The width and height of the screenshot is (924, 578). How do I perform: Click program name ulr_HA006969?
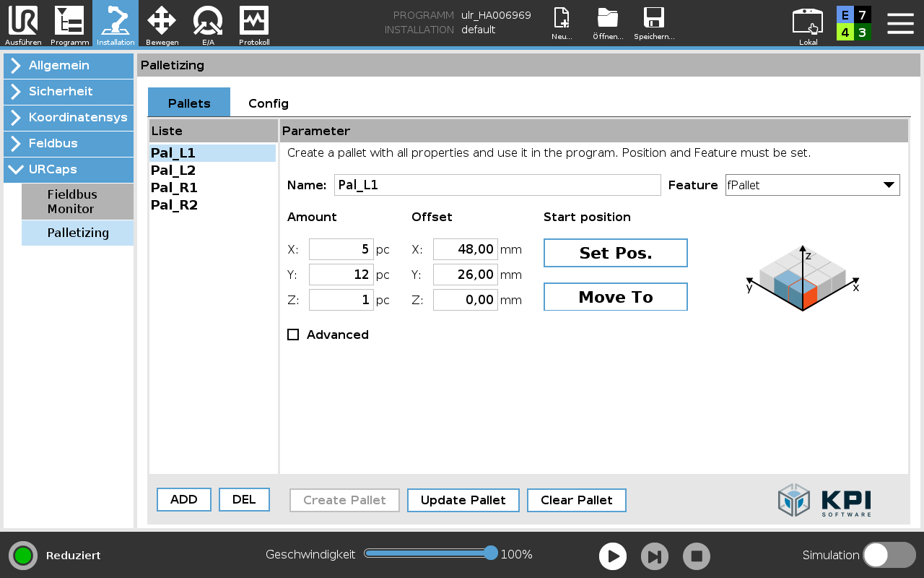(496, 15)
